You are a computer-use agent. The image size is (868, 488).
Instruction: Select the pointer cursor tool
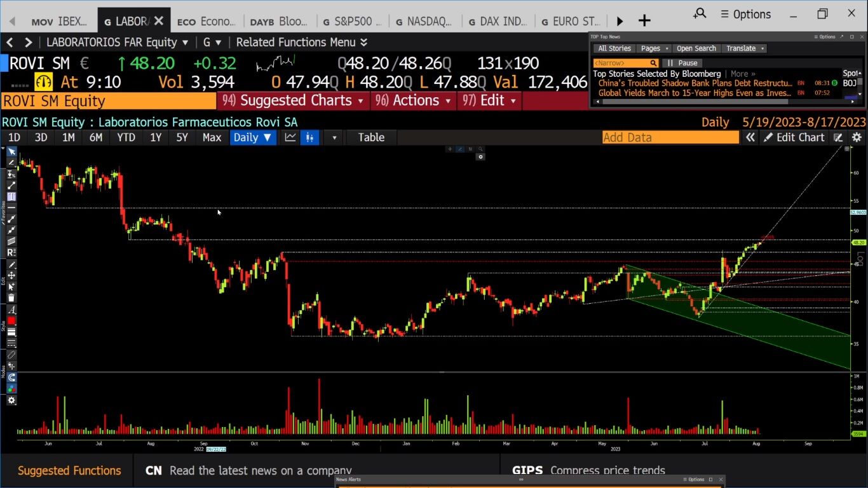(x=11, y=152)
